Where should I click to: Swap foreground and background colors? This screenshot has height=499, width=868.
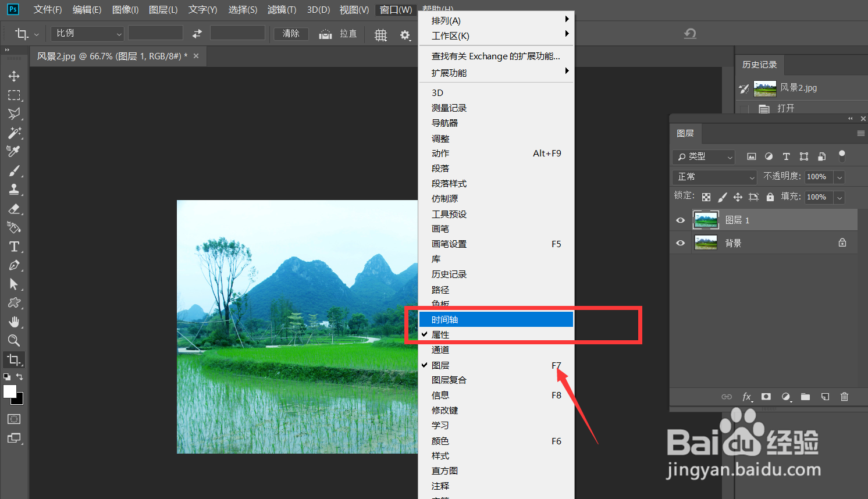(x=19, y=377)
